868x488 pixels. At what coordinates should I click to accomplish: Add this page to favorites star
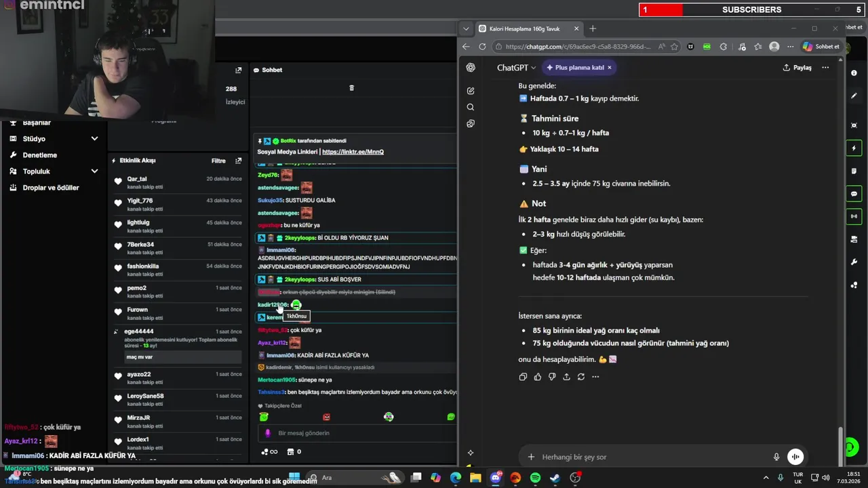674,47
